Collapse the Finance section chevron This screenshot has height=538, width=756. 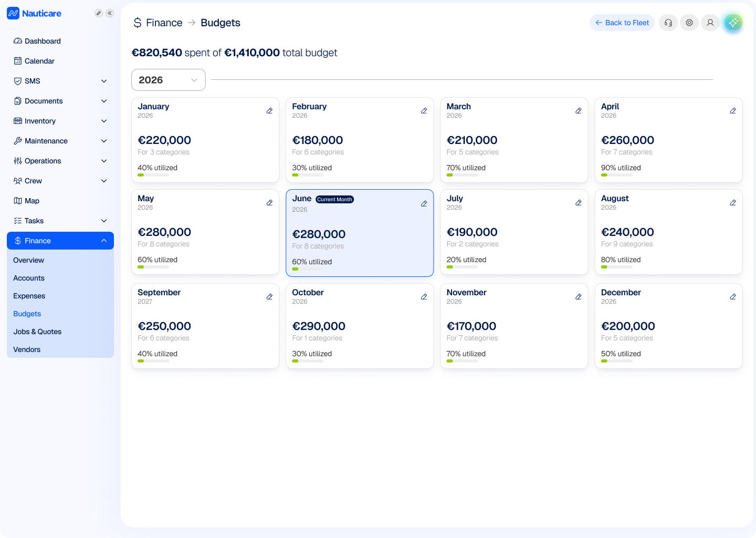point(104,241)
